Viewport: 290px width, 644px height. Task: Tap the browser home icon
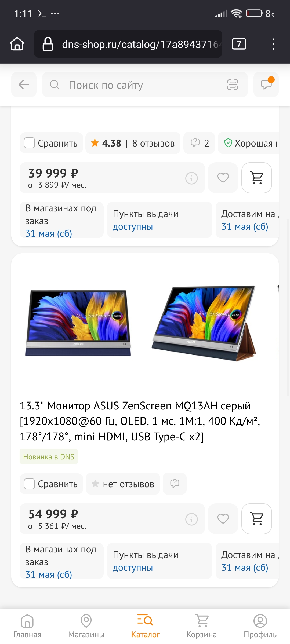pyautogui.click(x=17, y=44)
